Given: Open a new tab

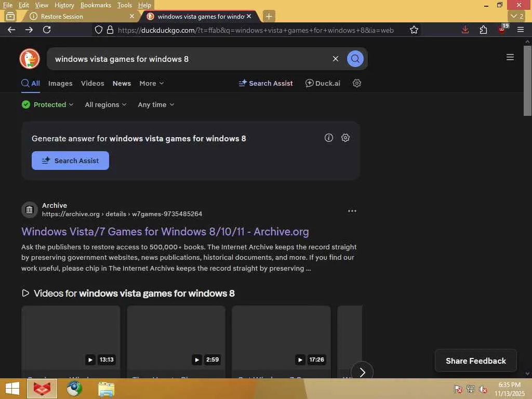Looking at the screenshot, I should click(269, 16).
